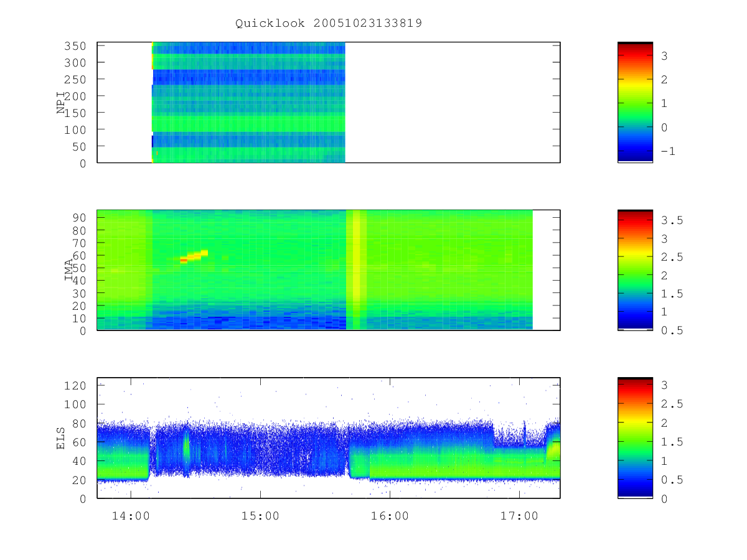Click the NPI colorbar
This screenshot has width=747, height=560.
pos(635,102)
